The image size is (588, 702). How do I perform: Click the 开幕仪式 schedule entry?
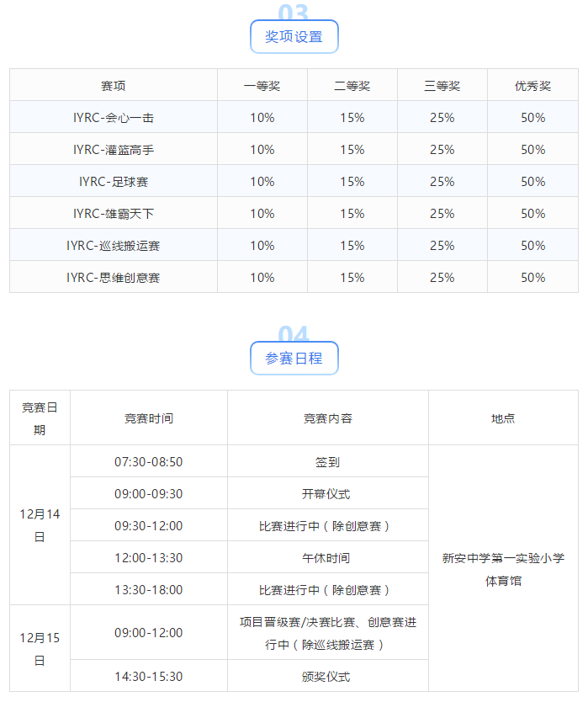click(x=327, y=494)
